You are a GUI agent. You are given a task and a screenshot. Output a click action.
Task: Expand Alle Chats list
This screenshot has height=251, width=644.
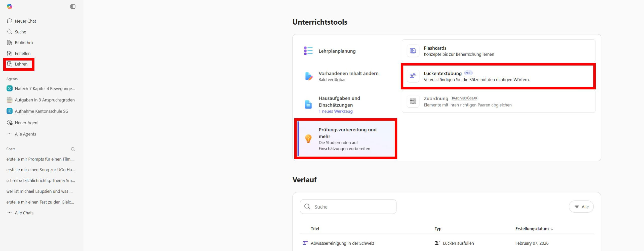pos(24,213)
